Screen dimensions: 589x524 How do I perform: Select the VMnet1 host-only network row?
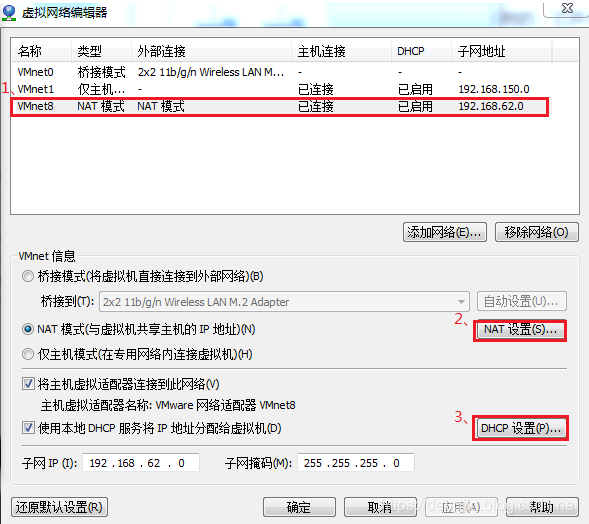coord(294,89)
